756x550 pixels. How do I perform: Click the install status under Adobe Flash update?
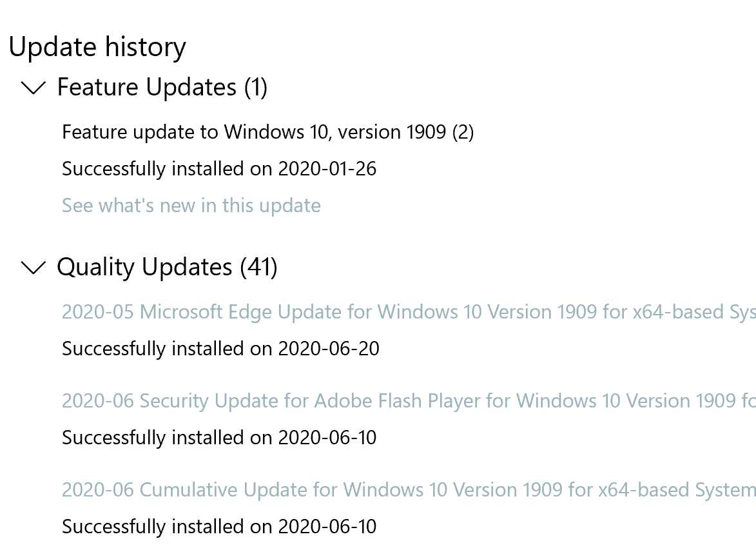coord(219,438)
